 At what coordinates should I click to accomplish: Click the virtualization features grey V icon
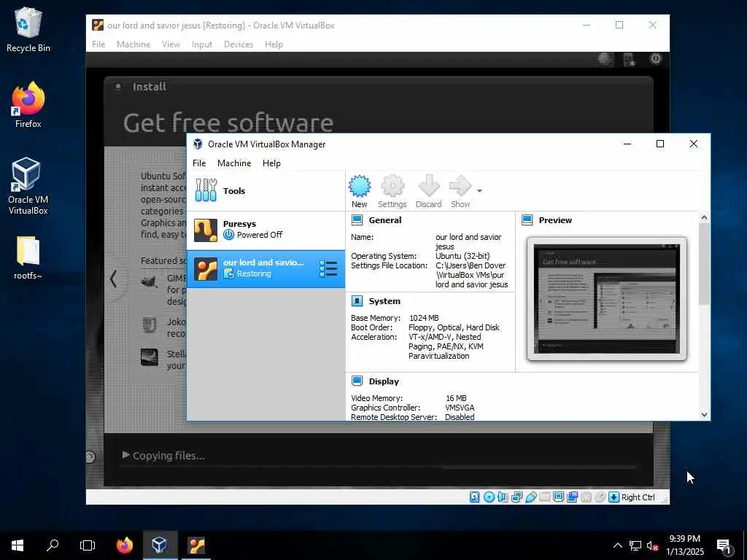click(x=587, y=497)
